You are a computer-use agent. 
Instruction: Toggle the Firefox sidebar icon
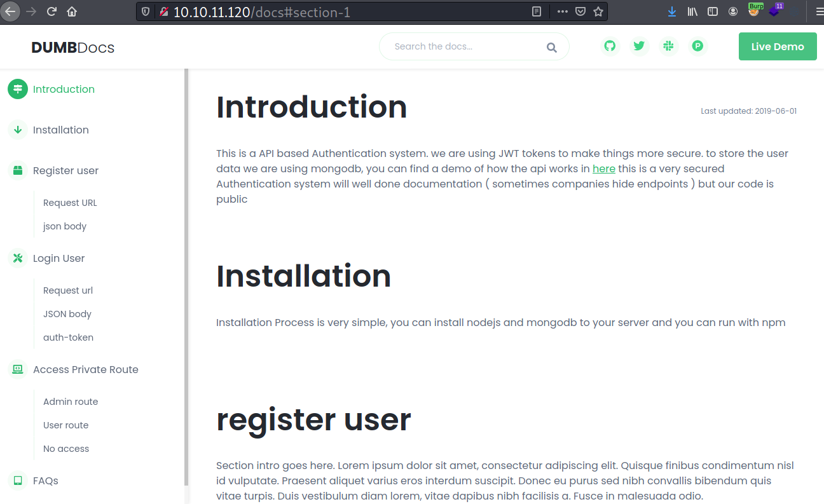[713, 11]
